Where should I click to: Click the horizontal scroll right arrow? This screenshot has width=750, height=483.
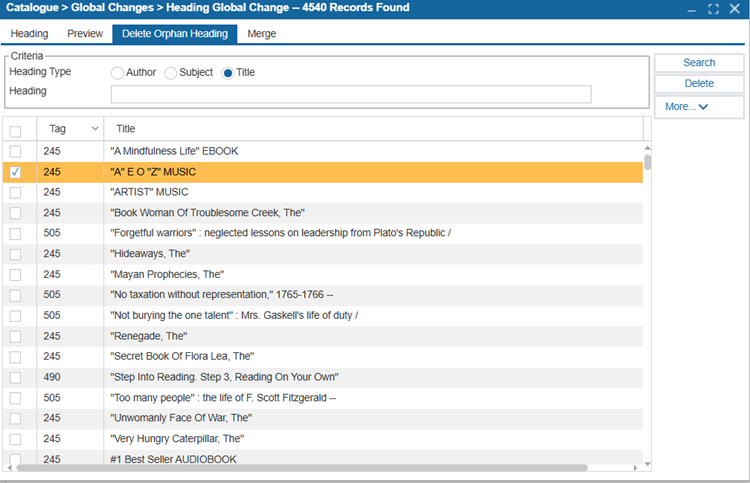tap(635, 468)
